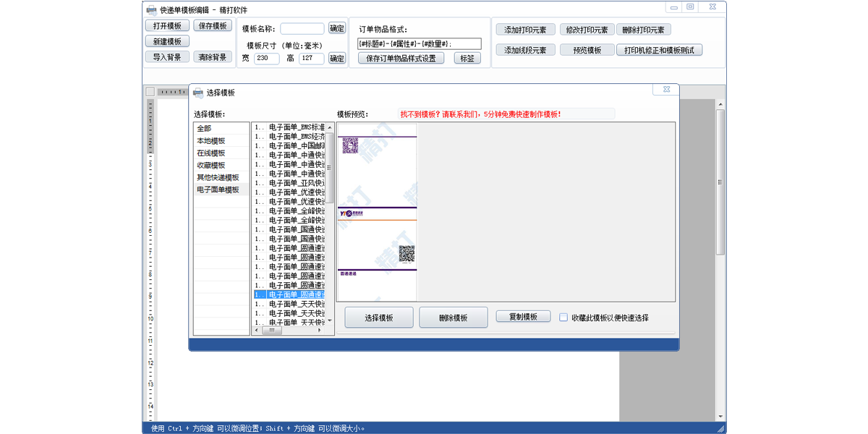Click the 删除打印元素 button

click(x=644, y=30)
